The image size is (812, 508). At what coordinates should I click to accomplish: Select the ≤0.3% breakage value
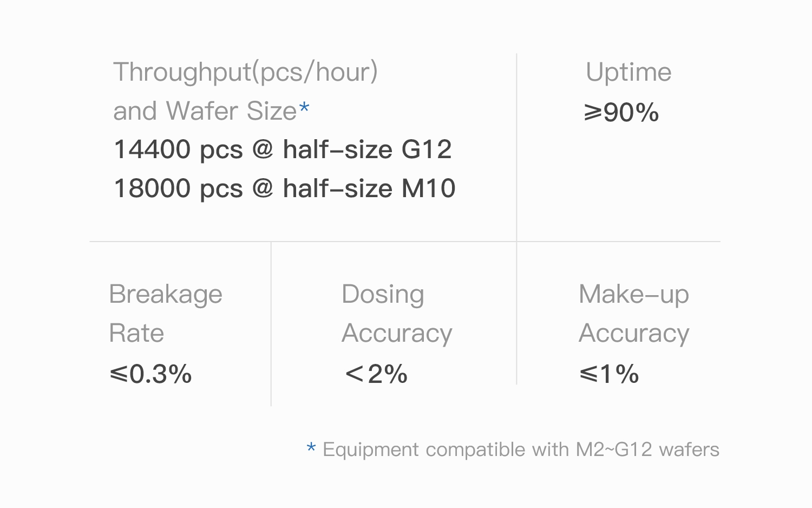tap(150, 374)
